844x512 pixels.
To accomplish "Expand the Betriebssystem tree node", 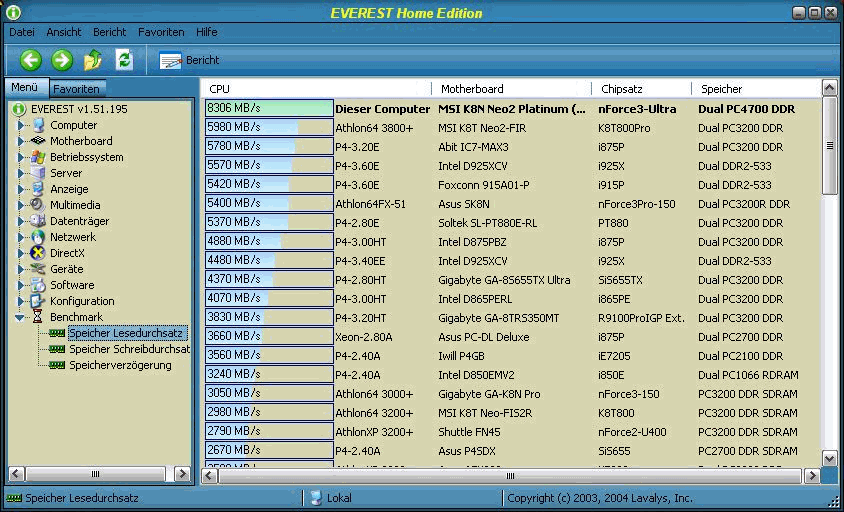I will (21, 157).
